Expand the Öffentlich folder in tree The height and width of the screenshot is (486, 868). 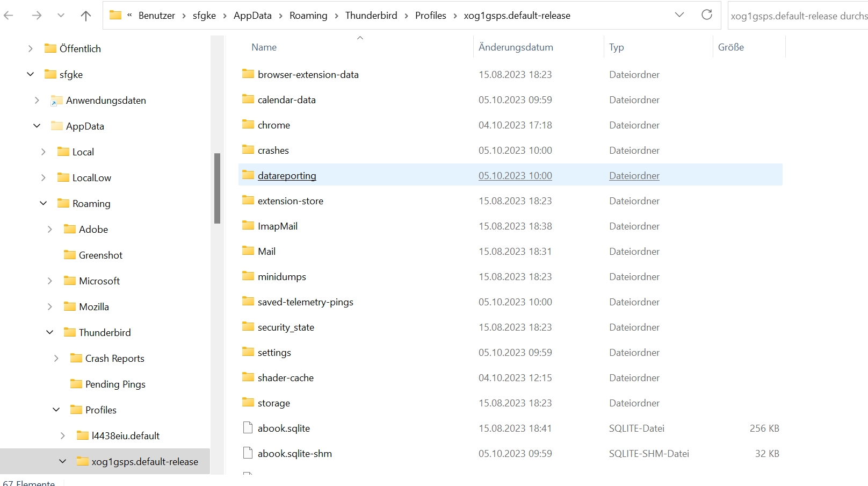click(31, 48)
